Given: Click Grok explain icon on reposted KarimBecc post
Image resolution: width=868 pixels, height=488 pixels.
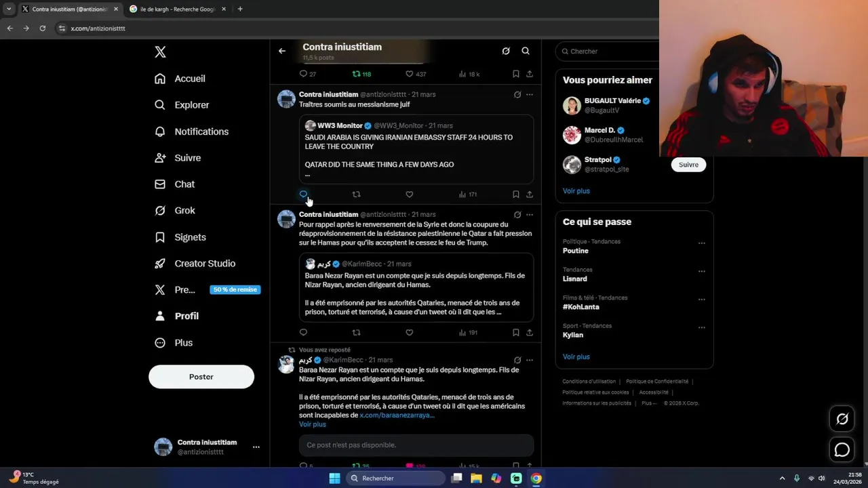Looking at the screenshot, I should point(517,360).
